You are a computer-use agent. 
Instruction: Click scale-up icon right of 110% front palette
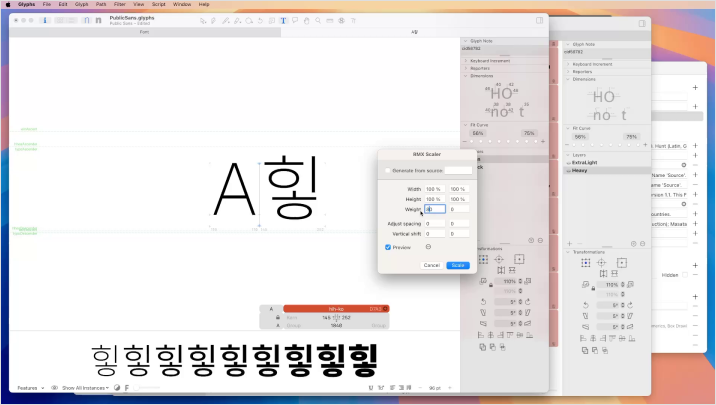(x=528, y=281)
